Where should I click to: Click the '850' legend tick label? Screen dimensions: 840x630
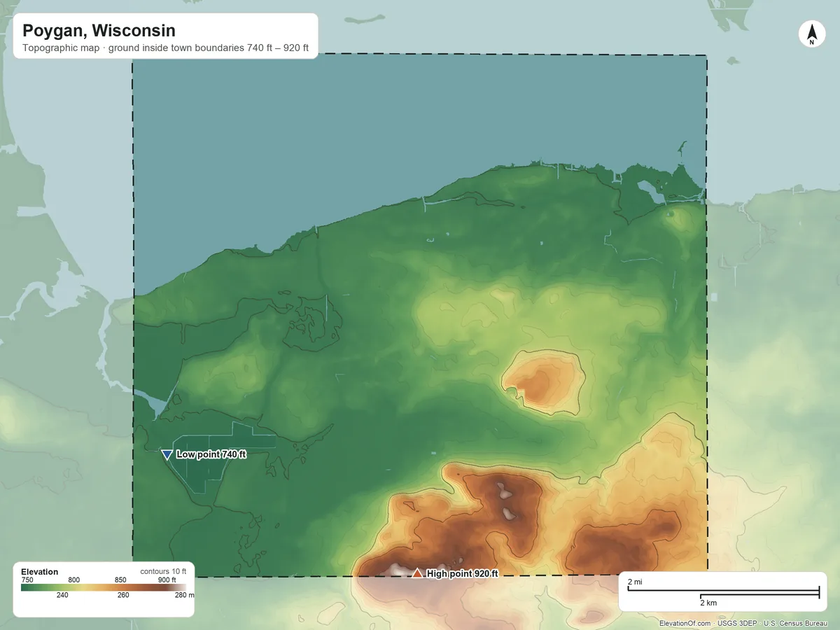(120, 580)
